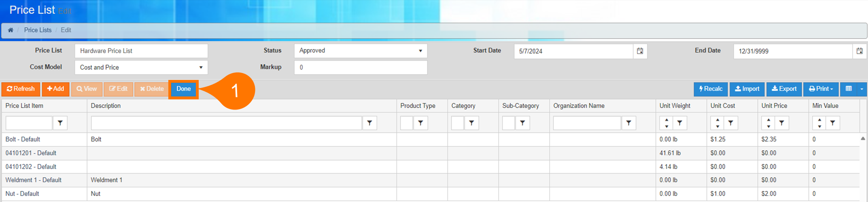Click the Refresh button

(x=21, y=89)
